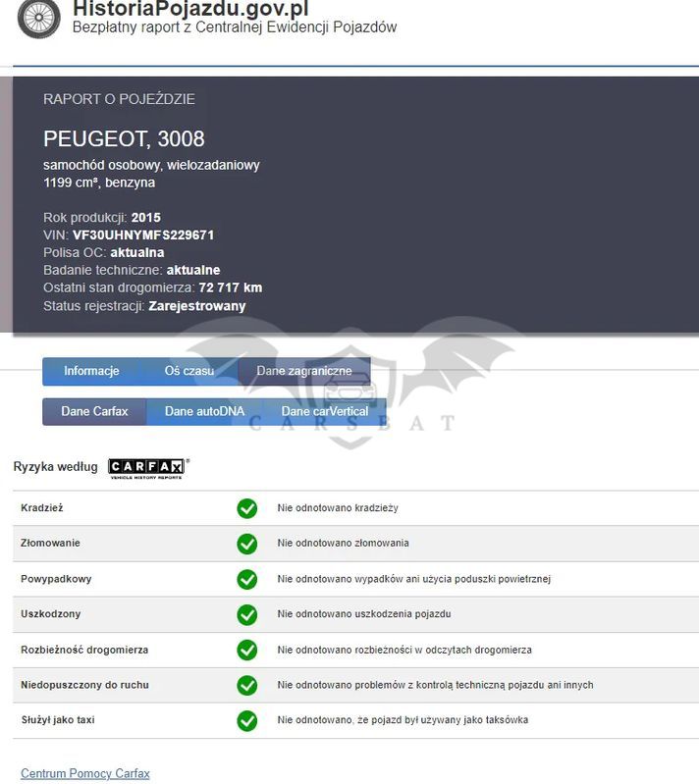Open the Oś czasu tab

pos(189,371)
